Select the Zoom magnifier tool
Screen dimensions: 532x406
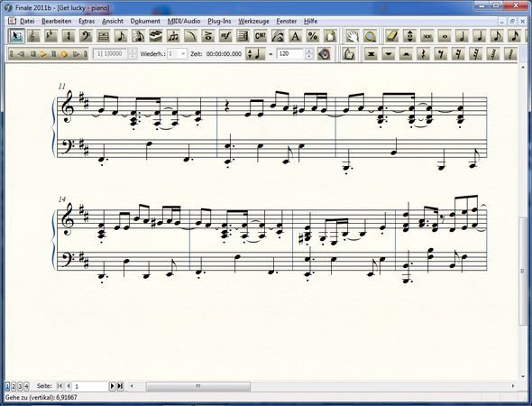click(371, 36)
